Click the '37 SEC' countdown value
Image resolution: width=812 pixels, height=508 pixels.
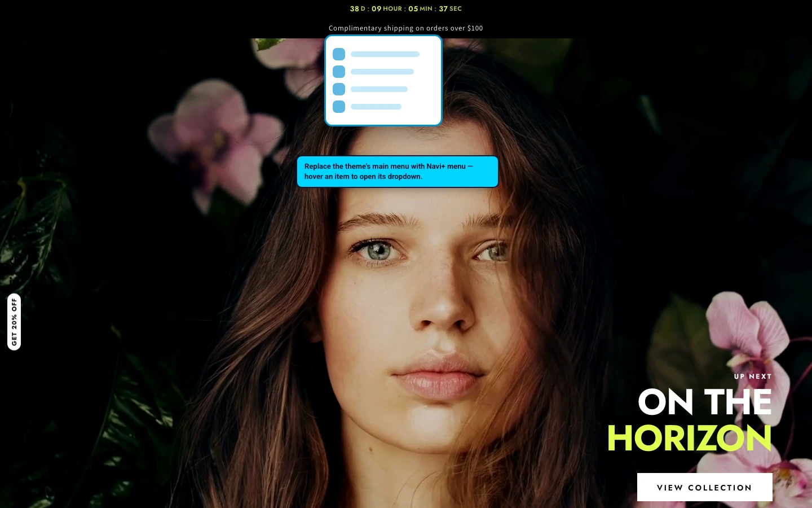pos(451,8)
